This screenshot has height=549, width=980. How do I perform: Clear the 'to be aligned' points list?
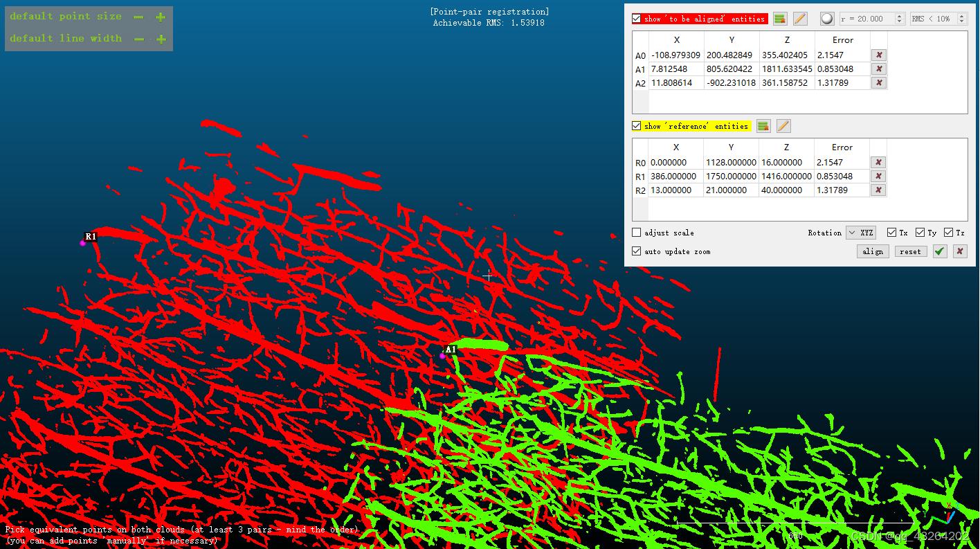(x=780, y=19)
